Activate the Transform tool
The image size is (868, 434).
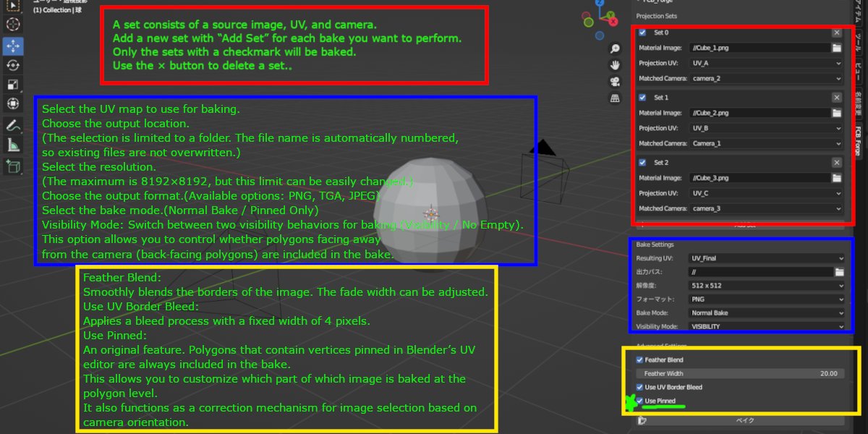pyautogui.click(x=13, y=103)
